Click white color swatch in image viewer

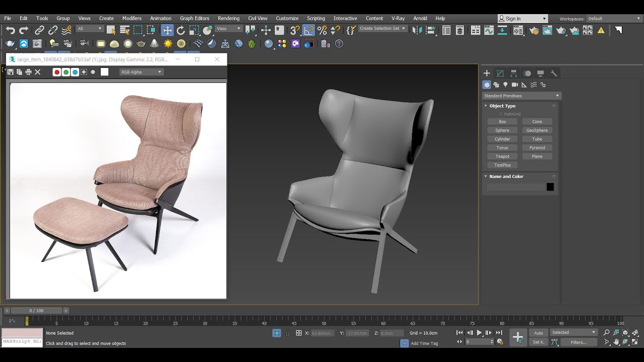pyautogui.click(x=104, y=72)
